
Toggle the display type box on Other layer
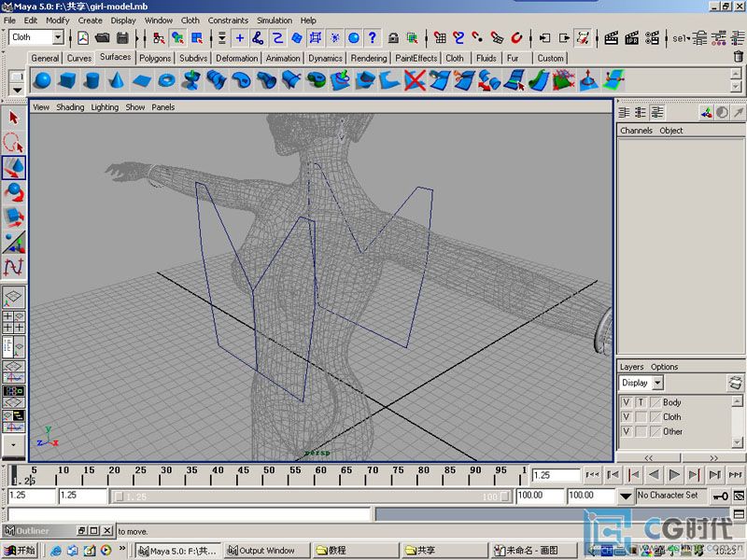[x=641, y=432]
